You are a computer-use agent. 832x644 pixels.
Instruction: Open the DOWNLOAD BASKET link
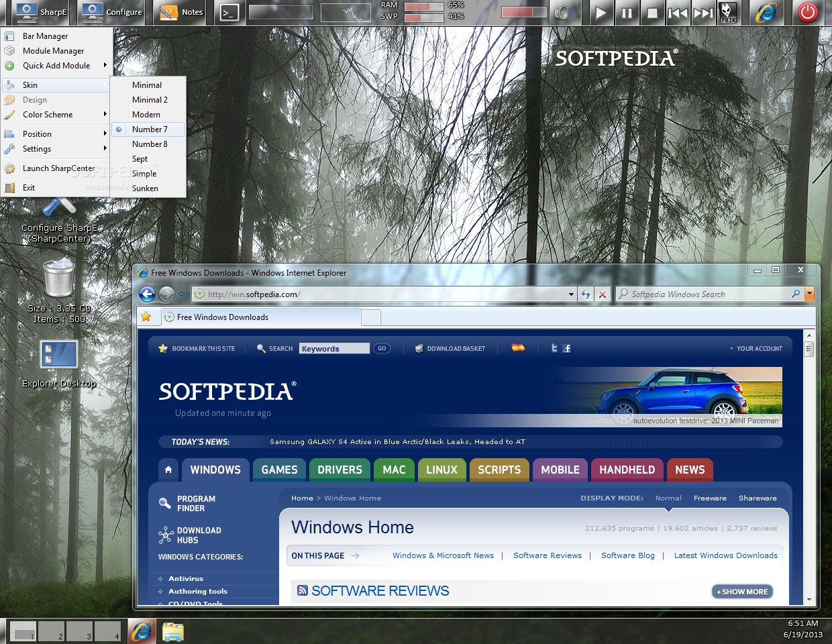point(450,349)
